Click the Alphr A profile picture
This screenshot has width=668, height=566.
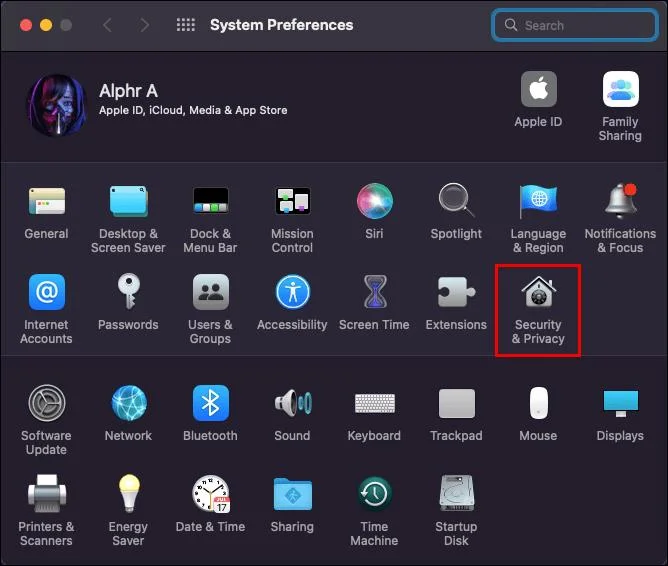[57, 105]
